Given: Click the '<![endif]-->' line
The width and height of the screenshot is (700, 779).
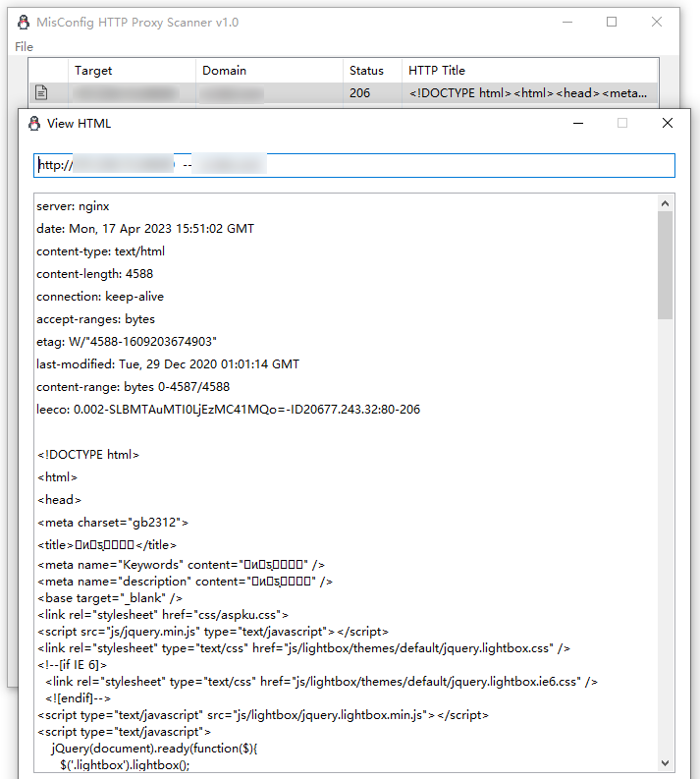Looking at the screenshot, I should point(78,698).
